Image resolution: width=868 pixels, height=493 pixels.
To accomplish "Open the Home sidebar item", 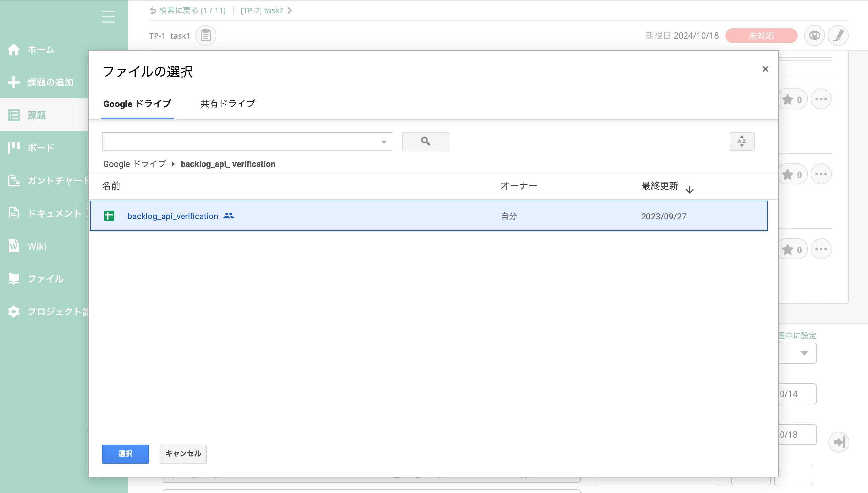I will click(41, 50).
